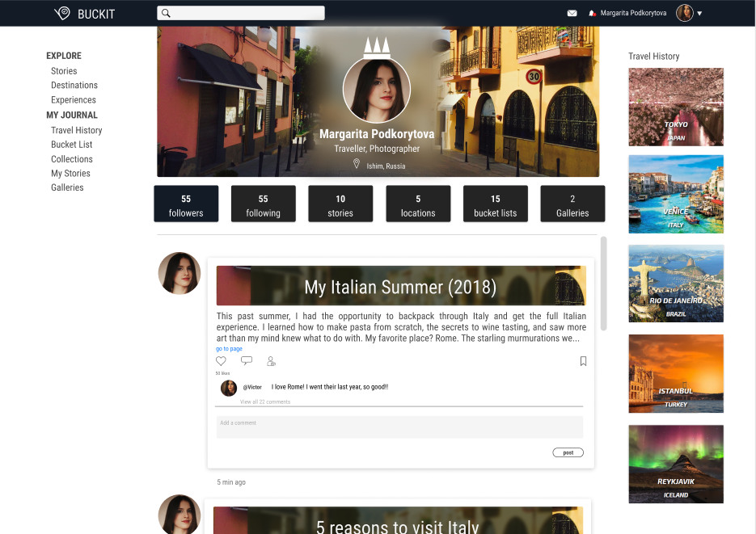756x534 pixels.
Task: Open notifications bell icon
Action: [x=592, y=13]
